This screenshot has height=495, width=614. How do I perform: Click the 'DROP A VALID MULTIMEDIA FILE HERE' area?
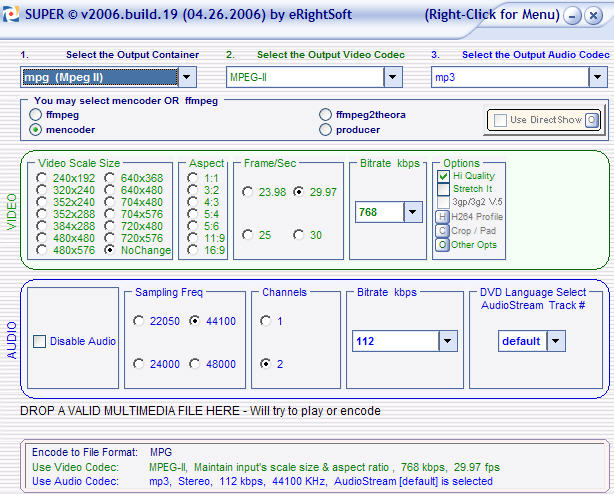tap(200, 411)
